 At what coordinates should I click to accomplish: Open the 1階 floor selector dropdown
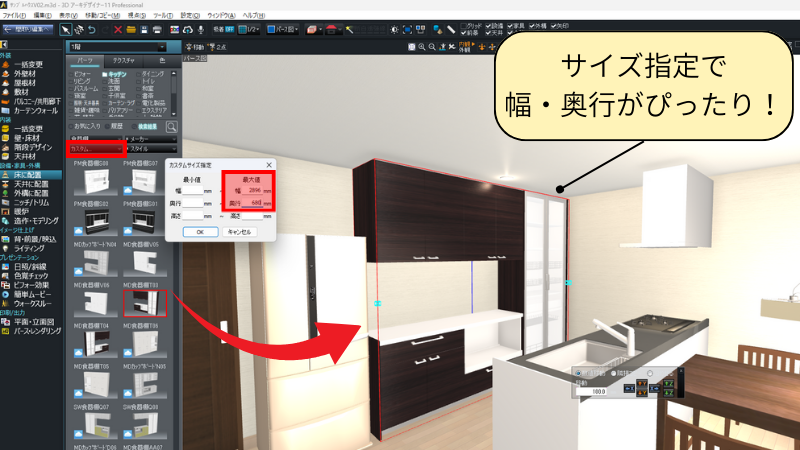pos(117,47)
